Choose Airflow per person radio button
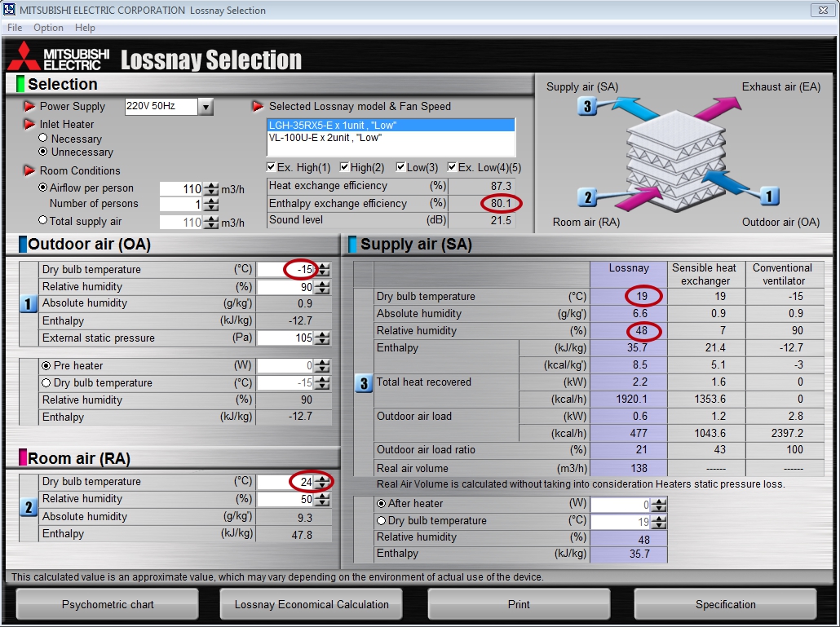The height and width of the screenshot is (627, 840). click(x=43, y=188)
